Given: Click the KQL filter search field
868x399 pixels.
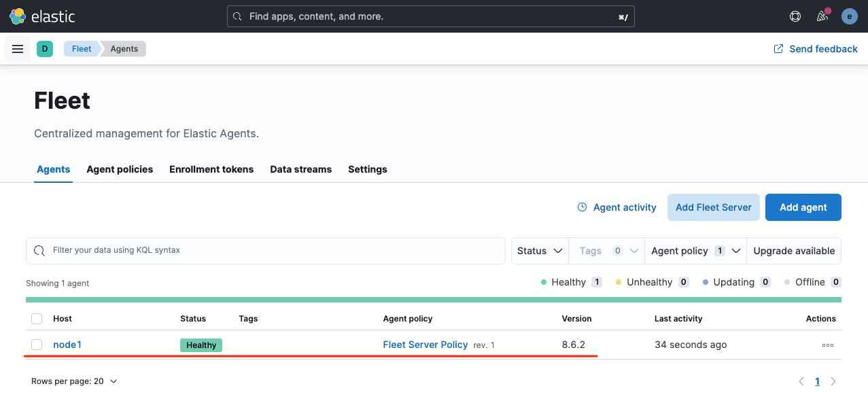Looking at the screenshot, I should click(266, 250).
